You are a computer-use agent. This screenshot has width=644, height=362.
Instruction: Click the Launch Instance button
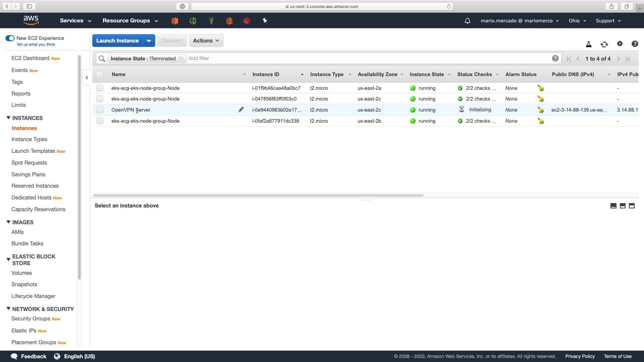click(x=117, y=41)
